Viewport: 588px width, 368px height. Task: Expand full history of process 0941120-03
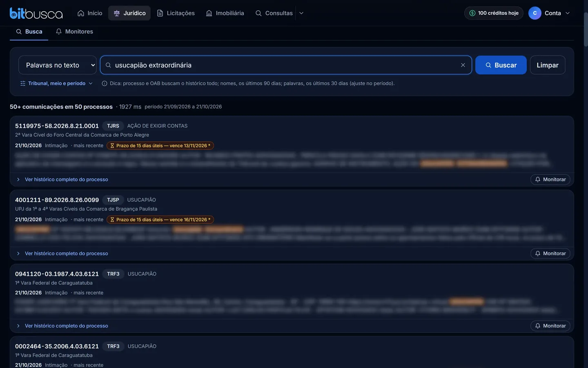click(62, 326)
